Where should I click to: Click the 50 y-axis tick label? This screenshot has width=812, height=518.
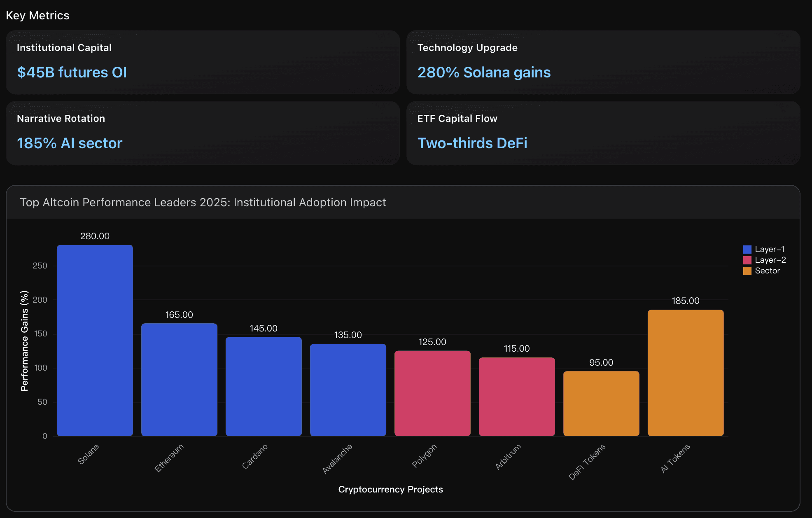click(x=42, y=402)
